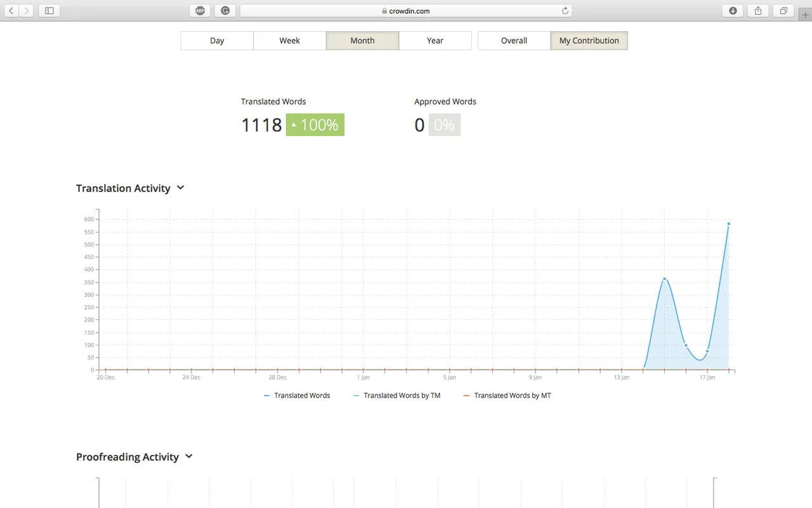Click the 9 Jan axis label
Viewport: 812px width, 508px height.
coord(535,377)
